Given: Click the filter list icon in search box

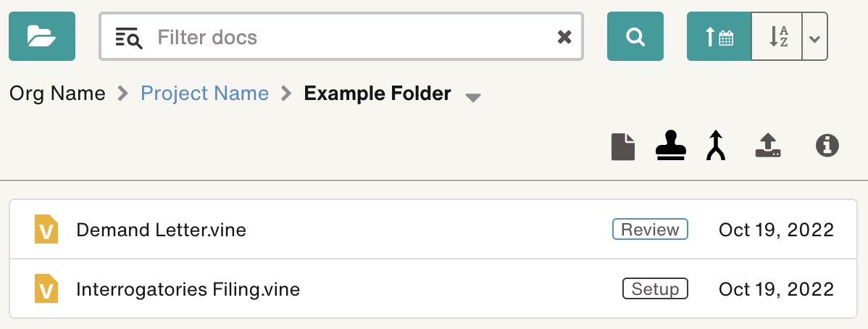Looking at the screenshot, I should 128,37.
